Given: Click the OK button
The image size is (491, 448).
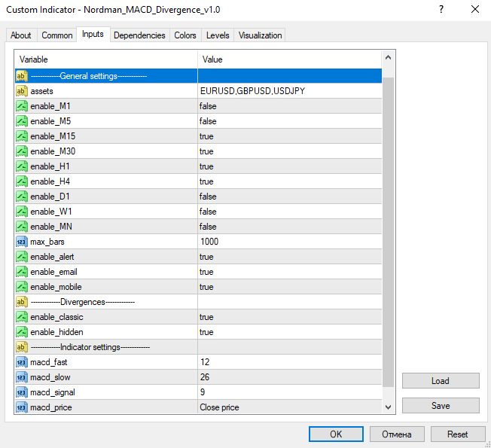Looking at the screenshot, I should 336,434.
